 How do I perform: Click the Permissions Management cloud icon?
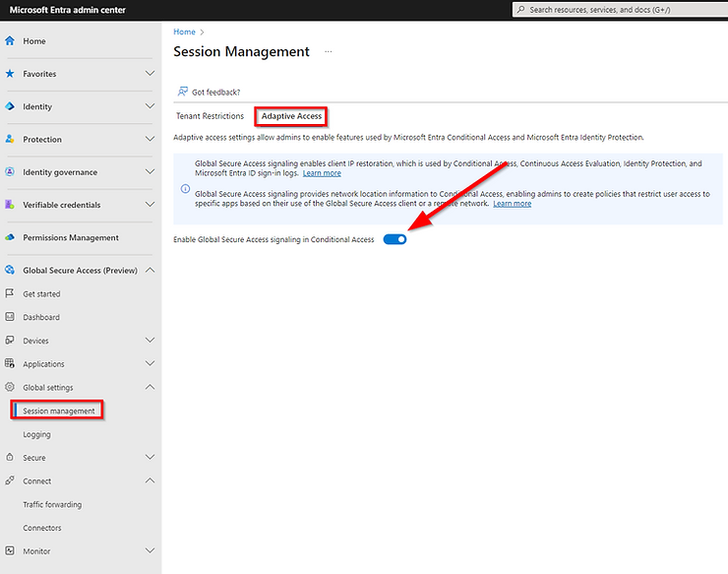10,237
